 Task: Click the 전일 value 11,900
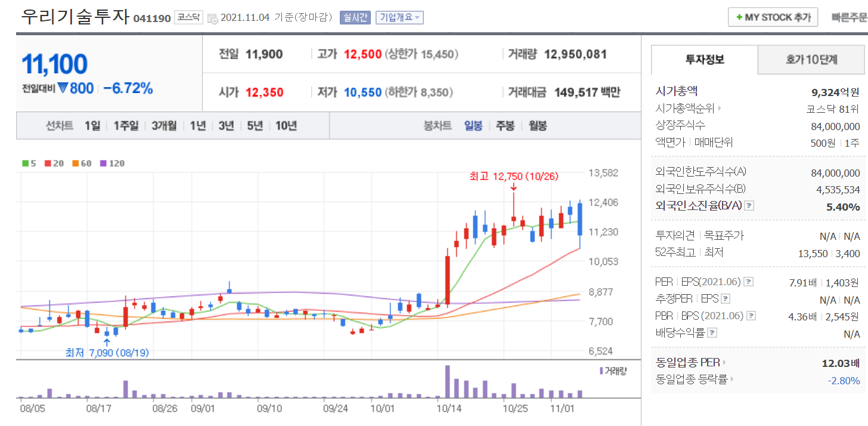point(264,54)
